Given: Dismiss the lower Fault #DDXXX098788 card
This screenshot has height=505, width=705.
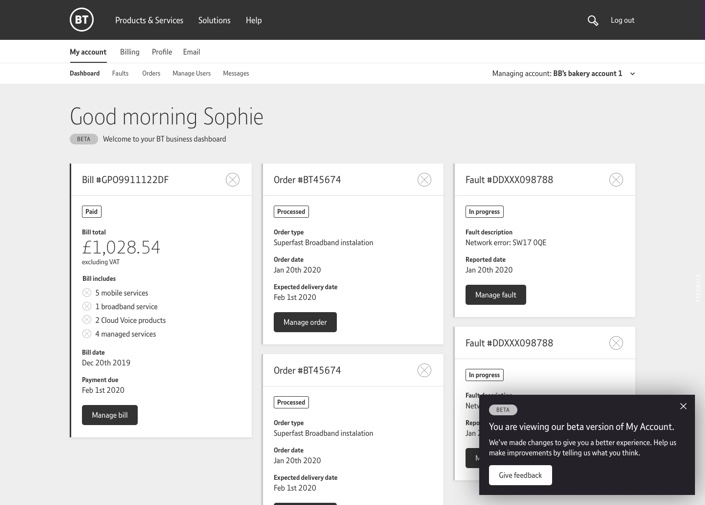Looking at the screenshot, I should point(616,343).
